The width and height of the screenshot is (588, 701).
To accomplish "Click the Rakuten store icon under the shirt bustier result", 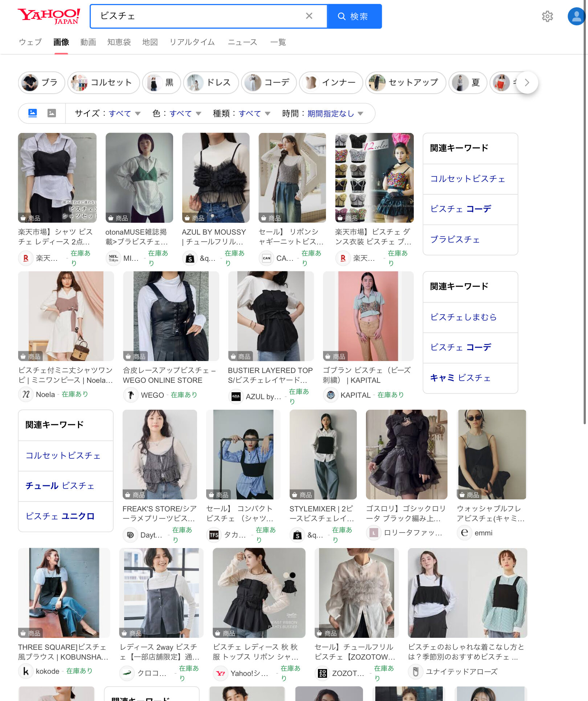I will click(x=26, y=258).
